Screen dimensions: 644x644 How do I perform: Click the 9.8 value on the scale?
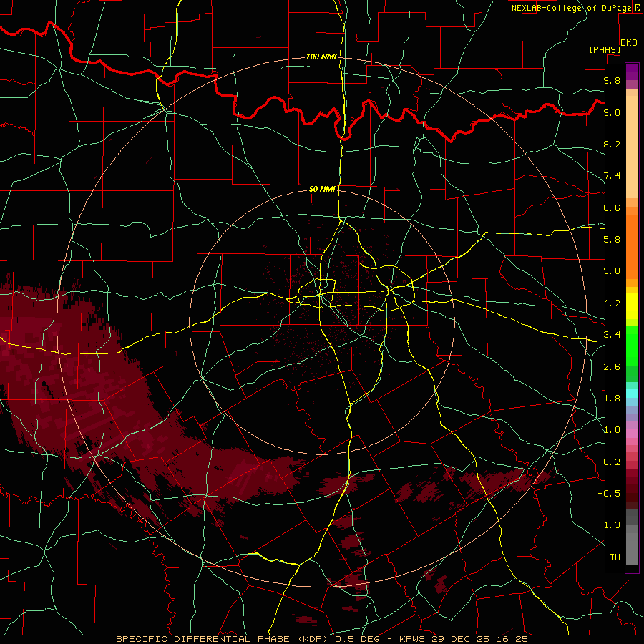point(612,80)
